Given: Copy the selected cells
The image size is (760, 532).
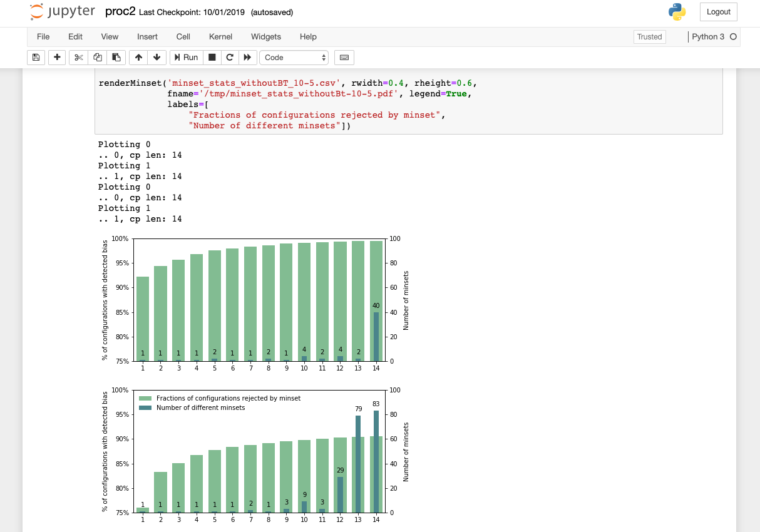Looking at the screenshot, I should coord(97,57).
